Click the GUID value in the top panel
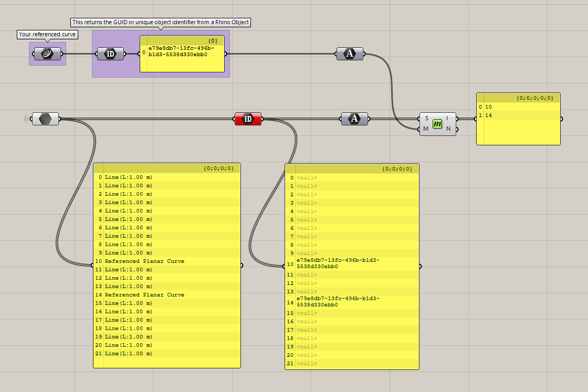 point(181,51)
